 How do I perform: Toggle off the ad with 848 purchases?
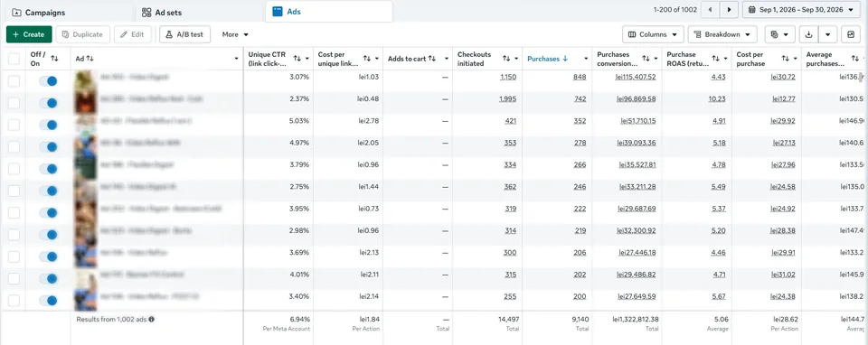pyautogui.click(x=48, y=81)
